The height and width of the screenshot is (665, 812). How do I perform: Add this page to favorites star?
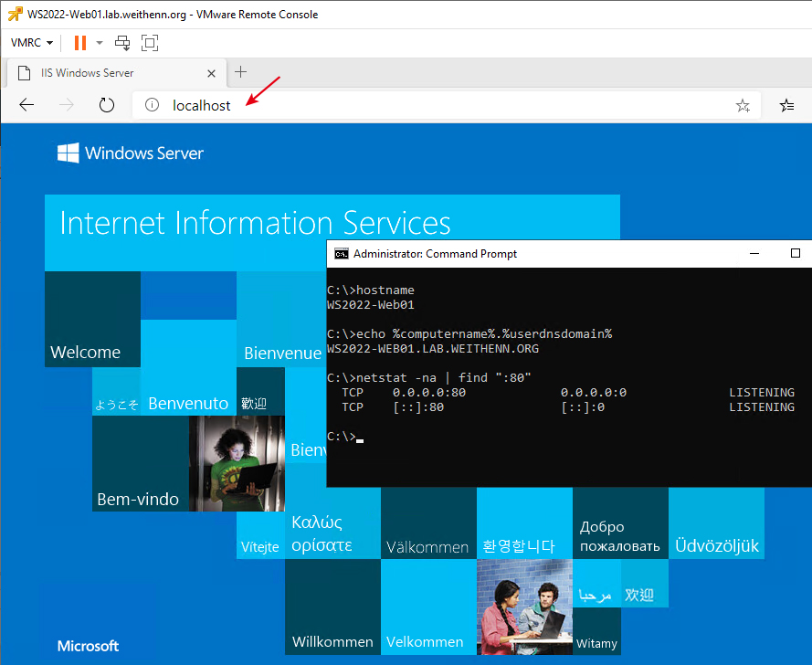pos(743,106)
